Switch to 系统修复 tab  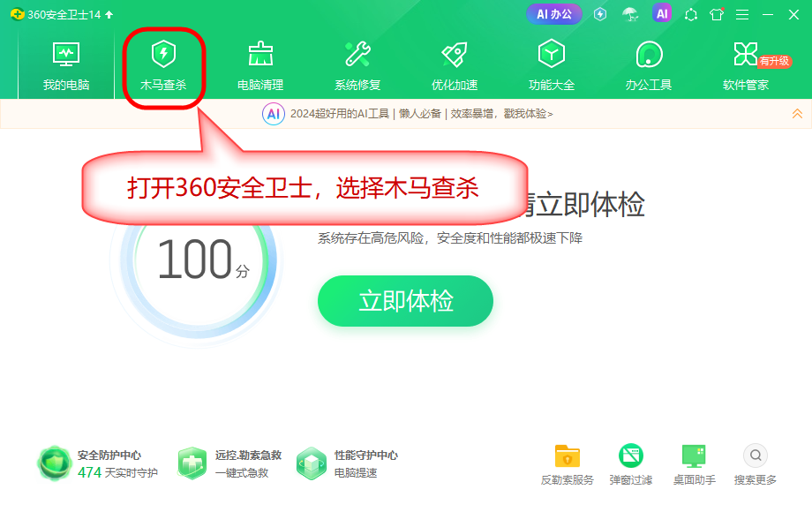[x=357, y=66]
